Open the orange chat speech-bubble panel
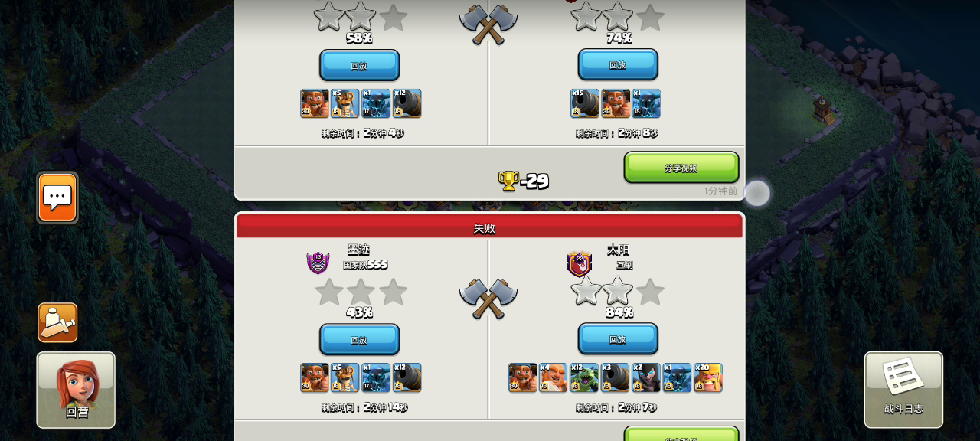Image resolution: width=980 pixels, height=441 pixels. (57, 198)
